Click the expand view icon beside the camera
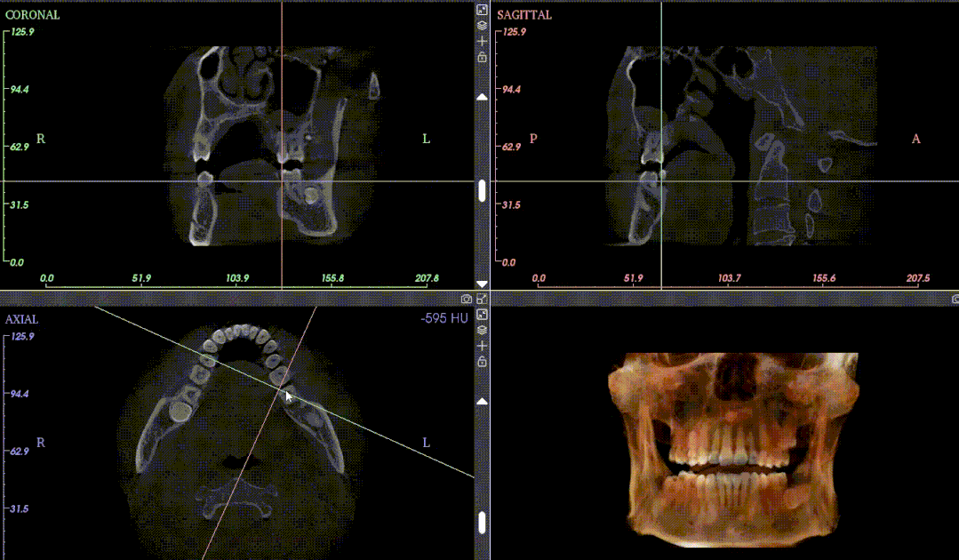The image size is (959, 560). click(x=482, y=299)
